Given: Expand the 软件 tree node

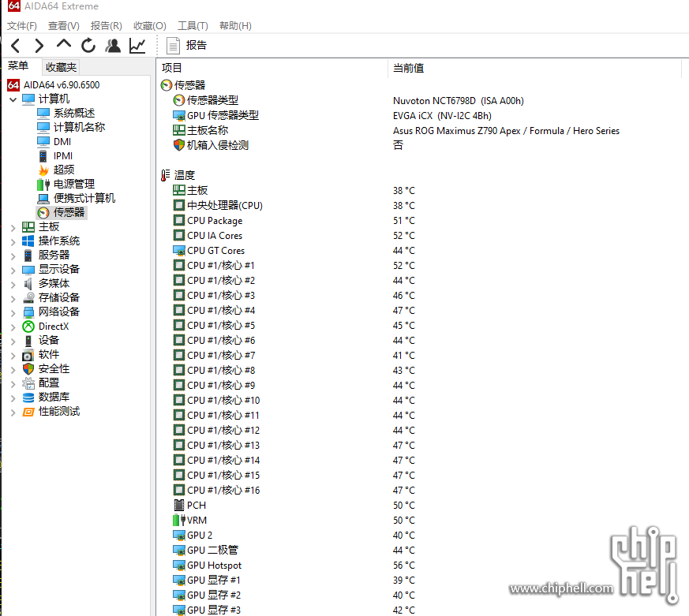Looking at the screenshot, I should [13, 356].
